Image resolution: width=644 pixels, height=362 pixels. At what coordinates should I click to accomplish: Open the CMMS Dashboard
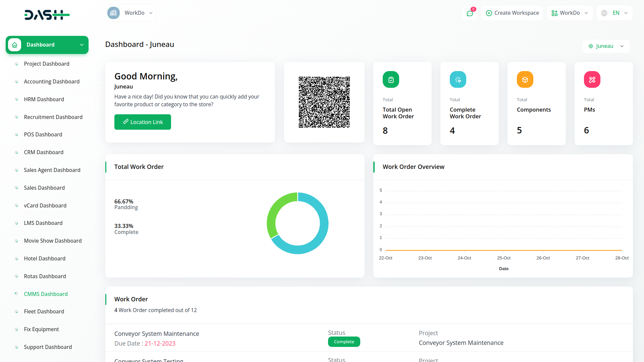tap(46, 294)
